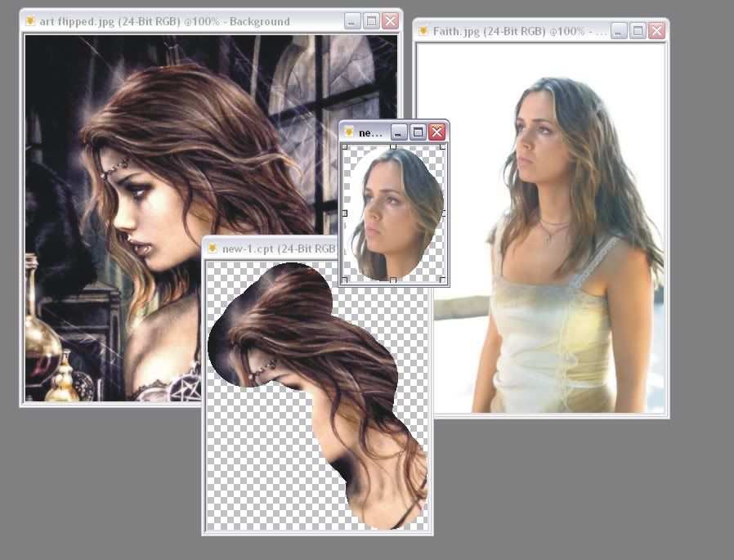Image resolution: width=734 pixels, height=560 pixels.
Task: Click the bottom-center selection handle of face cutout
Action: pos(393,280)
